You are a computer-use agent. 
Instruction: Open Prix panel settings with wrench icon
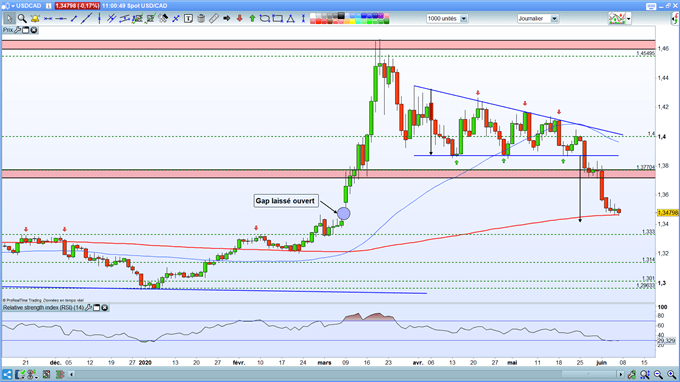click(17, 30)
